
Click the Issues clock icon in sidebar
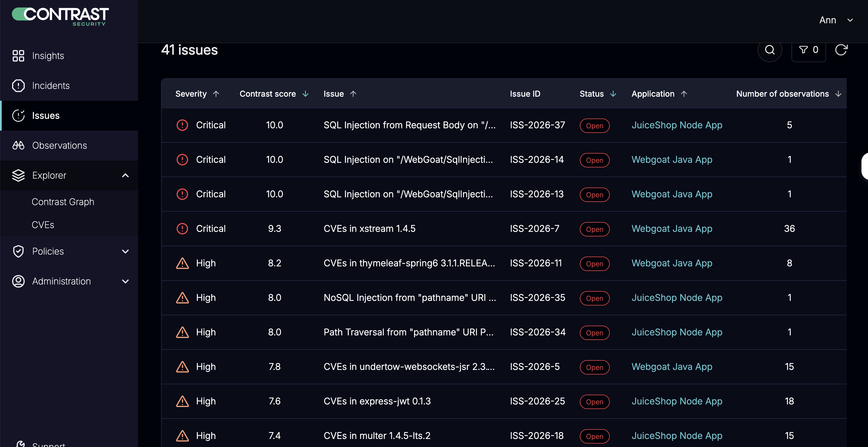[x=18, y=116]
